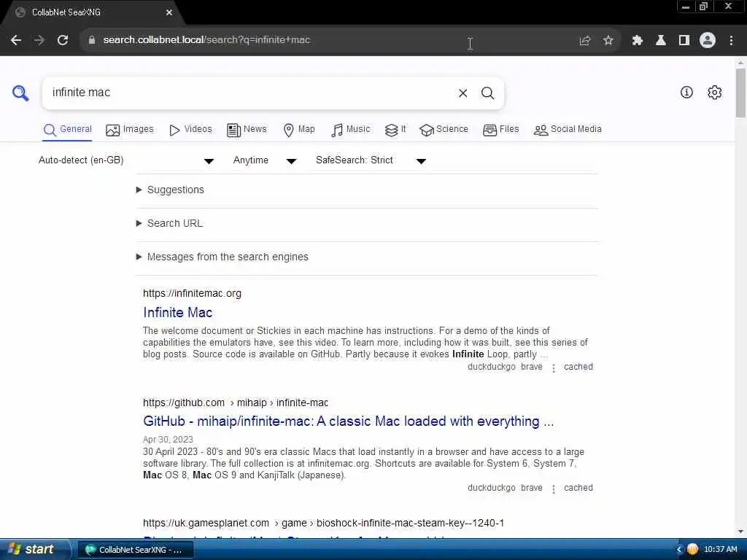The width and height of the screenshot is (747, 560).
Task: Click the browser forward arrow
Action: [x=39, y=40]
